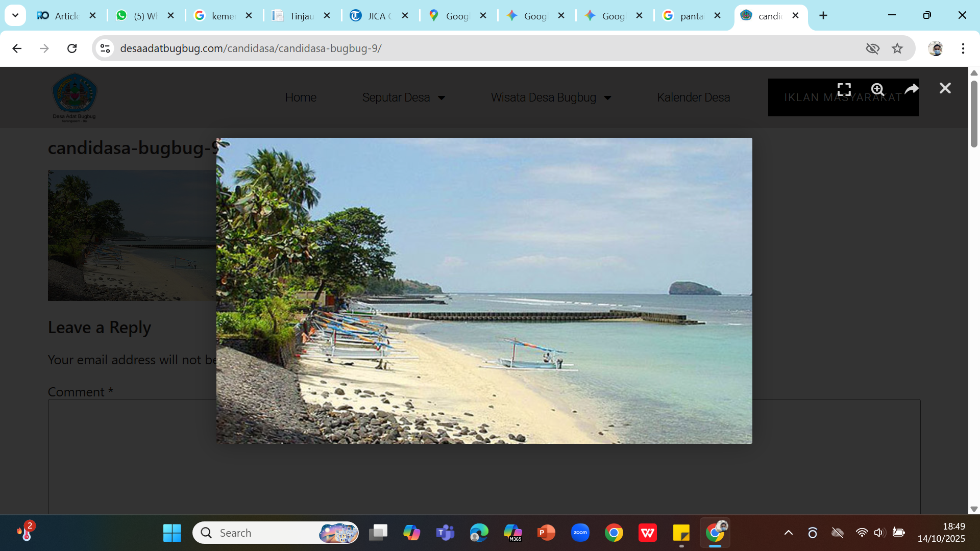980x551 pixels.
Task: Click the scrollbar down arrow
Action: pos(974,509)
